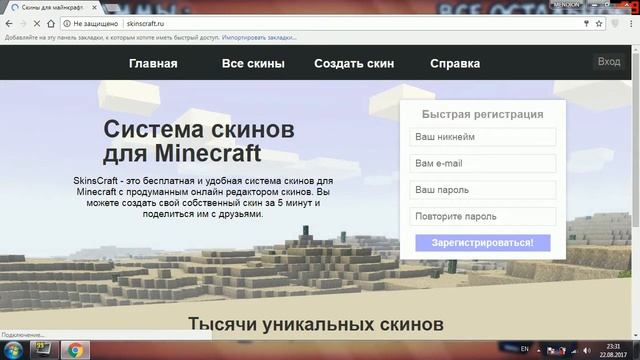Bookmark this page with star icon

click(x=599, y=24)
